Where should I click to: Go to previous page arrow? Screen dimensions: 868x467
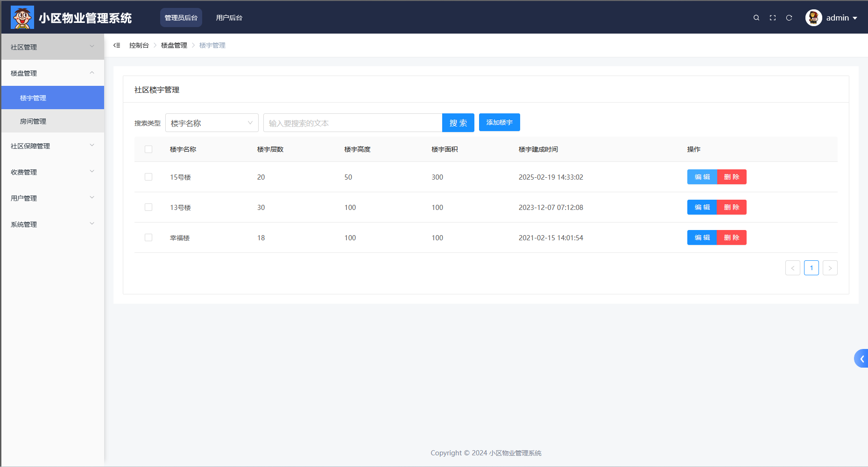click(793, 268)
